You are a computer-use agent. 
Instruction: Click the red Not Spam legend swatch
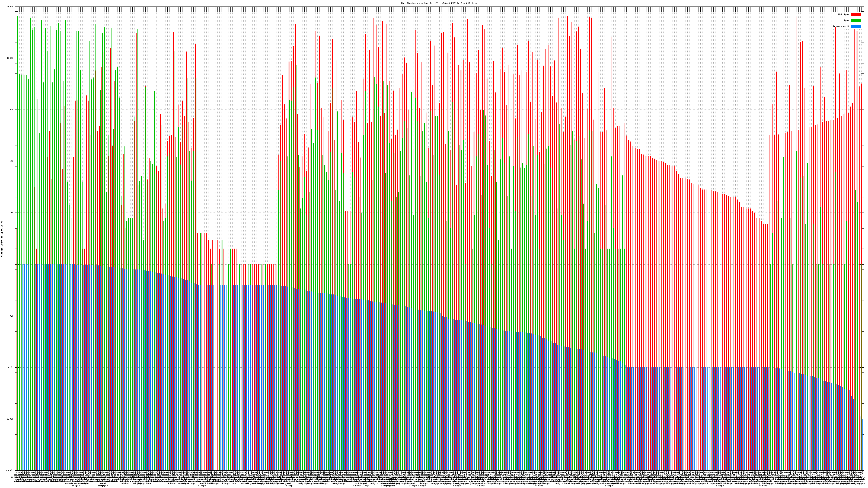tap(856, 14)
